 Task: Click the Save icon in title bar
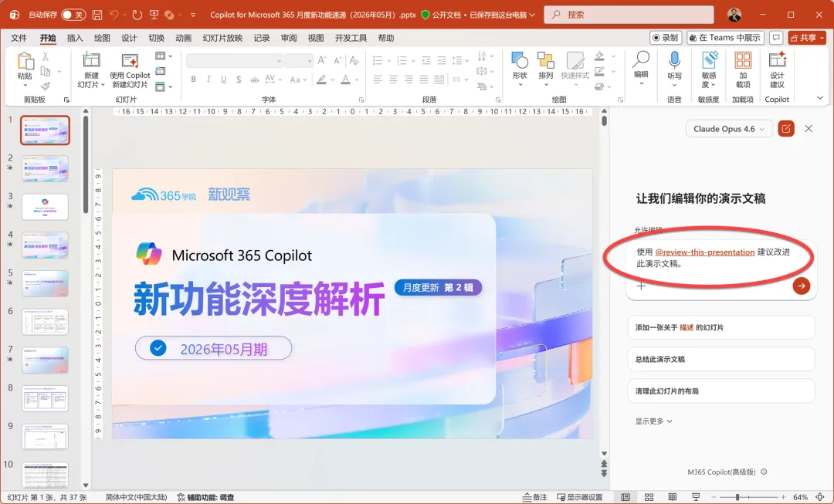(97, 15)
